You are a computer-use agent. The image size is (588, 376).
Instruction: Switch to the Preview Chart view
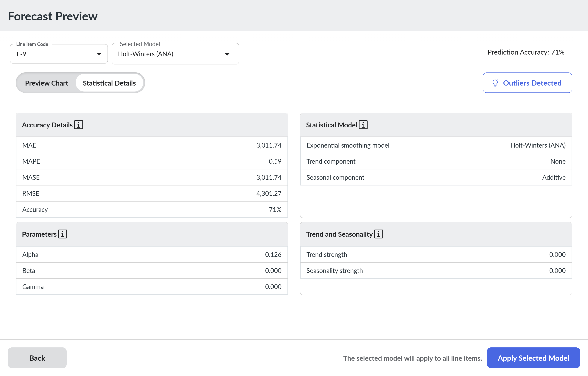click(46, 83)
